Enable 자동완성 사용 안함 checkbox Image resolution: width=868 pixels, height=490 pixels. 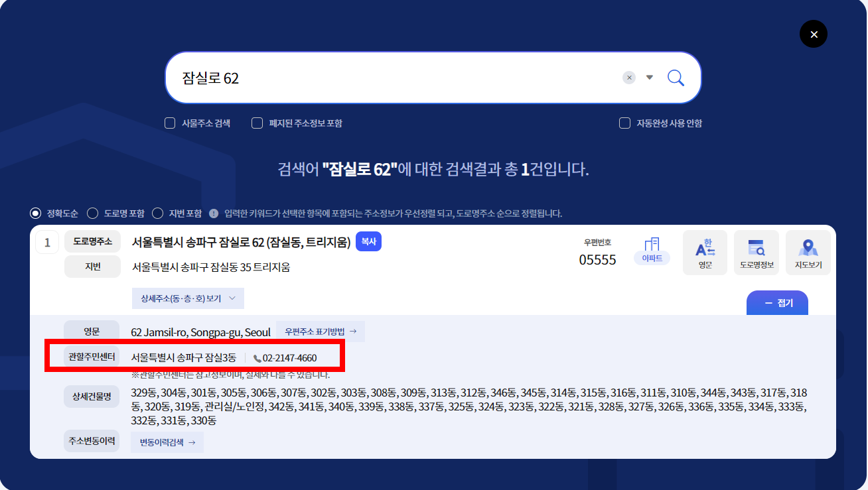pos(624,123)
